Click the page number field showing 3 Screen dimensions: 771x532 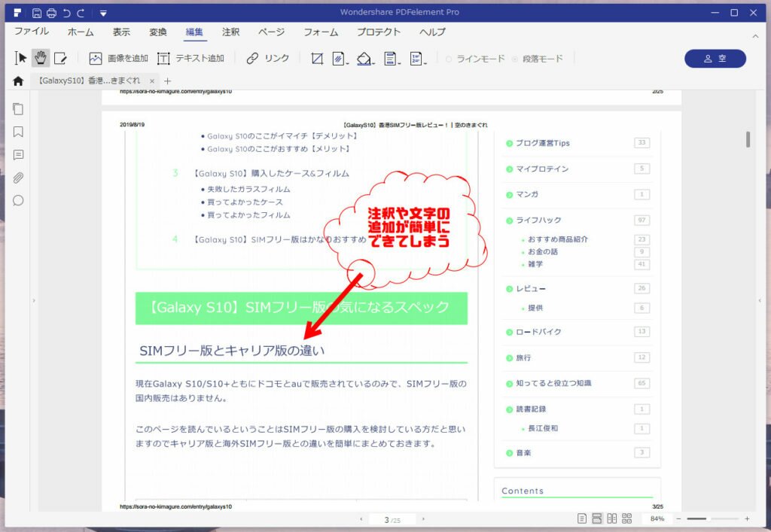[392, 519]
